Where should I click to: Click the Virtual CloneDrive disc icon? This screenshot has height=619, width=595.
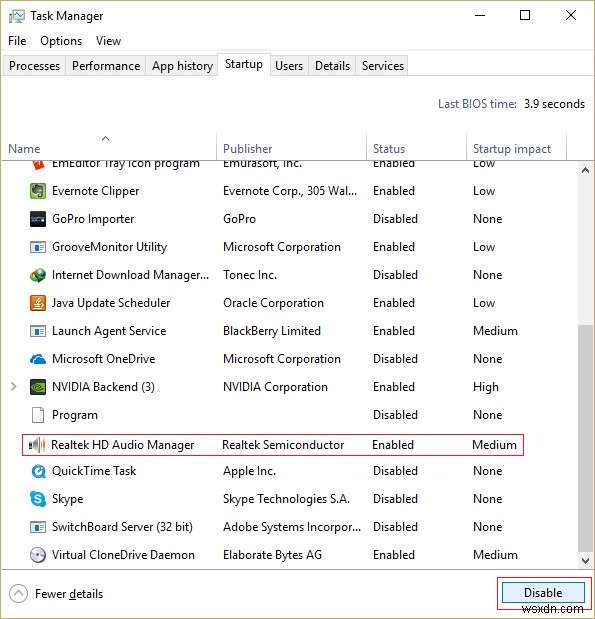[x=38, y=555]
